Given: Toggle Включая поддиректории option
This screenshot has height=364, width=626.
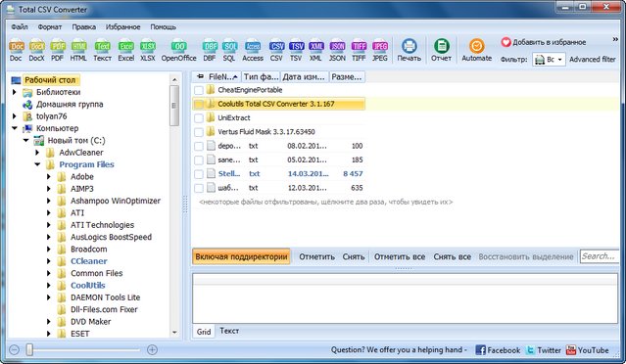Looking at the screenshot, I should tap(242, 256).
